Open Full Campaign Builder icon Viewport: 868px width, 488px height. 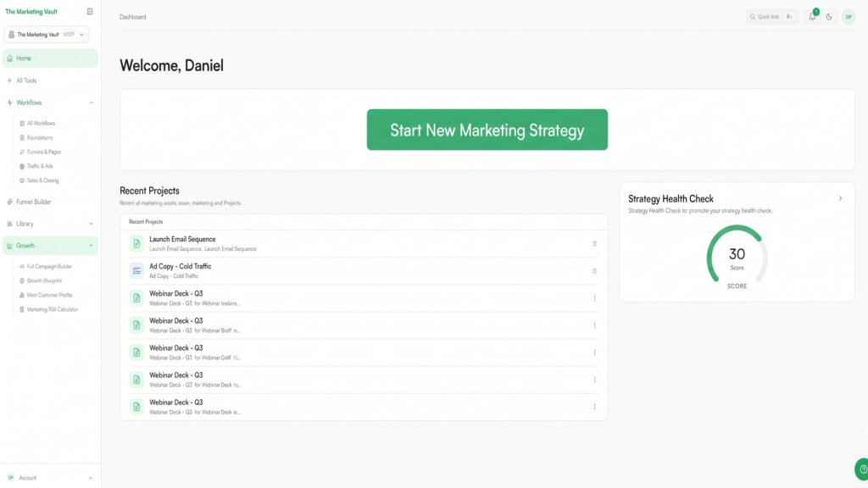[22, 266]
